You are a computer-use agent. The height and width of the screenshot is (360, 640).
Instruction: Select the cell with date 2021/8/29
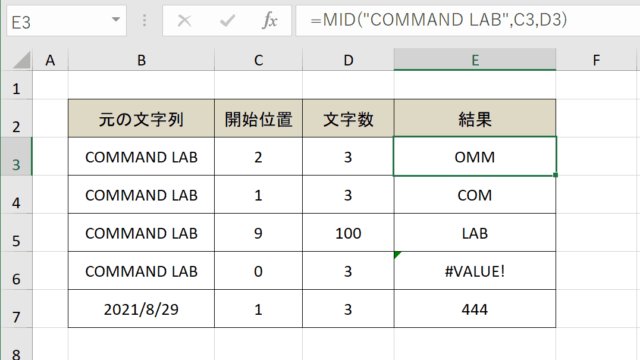coord(141,309)
